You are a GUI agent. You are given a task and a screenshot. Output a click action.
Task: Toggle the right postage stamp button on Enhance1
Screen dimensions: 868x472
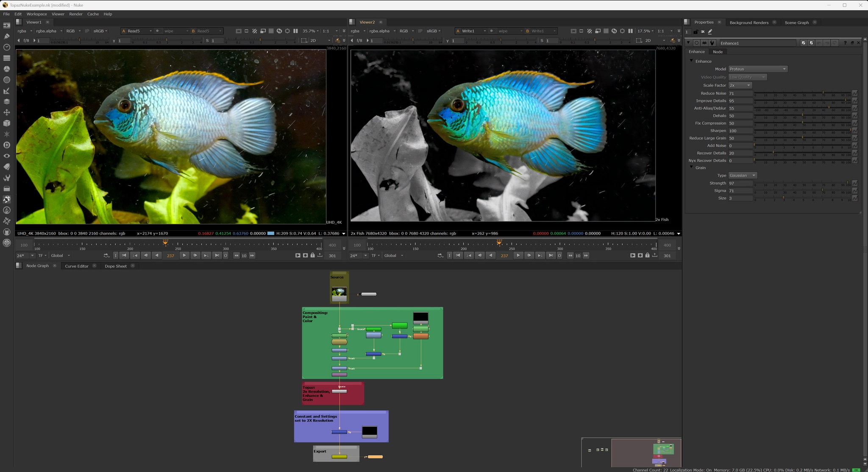pyautogui.click(x=811, y=43)
